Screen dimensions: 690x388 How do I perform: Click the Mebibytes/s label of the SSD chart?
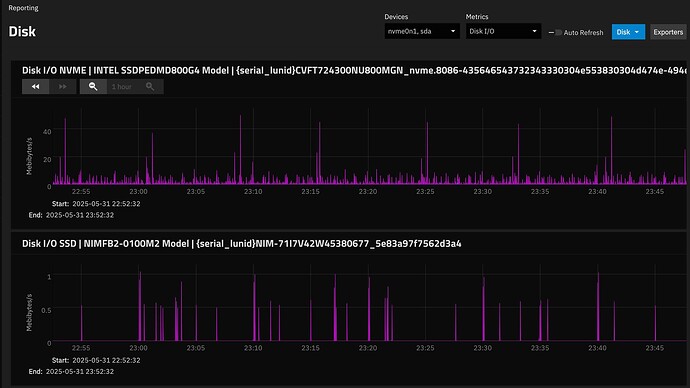(29, 312)
